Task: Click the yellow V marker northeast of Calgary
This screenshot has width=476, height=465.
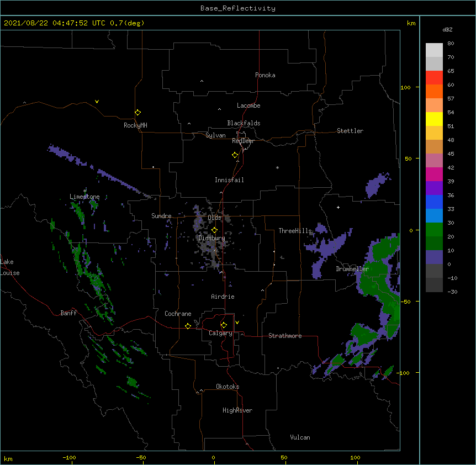Action: click(x=237, y=323)
